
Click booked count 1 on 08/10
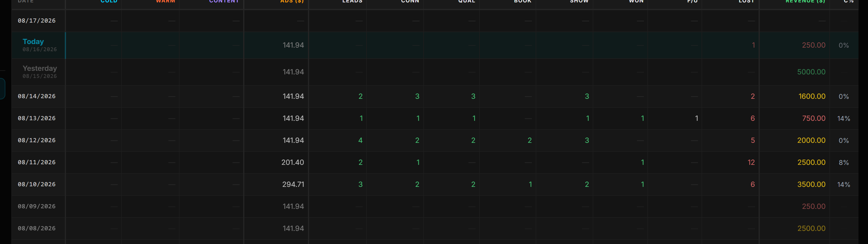tap(530, 184)
